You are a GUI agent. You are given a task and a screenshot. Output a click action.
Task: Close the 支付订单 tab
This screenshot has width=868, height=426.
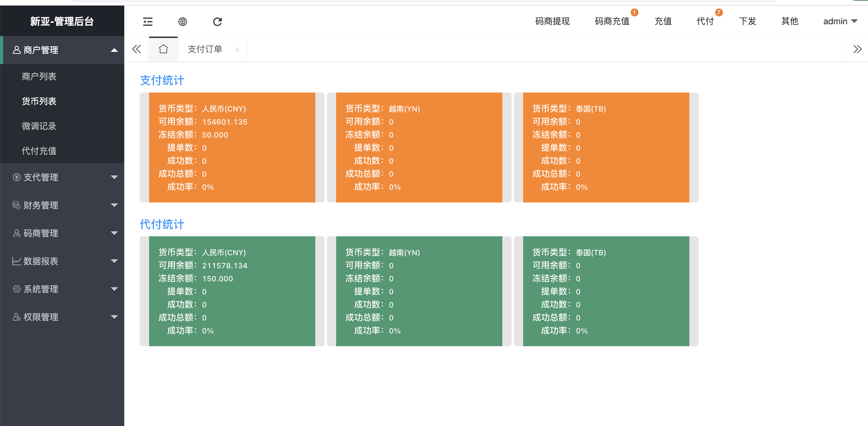237,49
